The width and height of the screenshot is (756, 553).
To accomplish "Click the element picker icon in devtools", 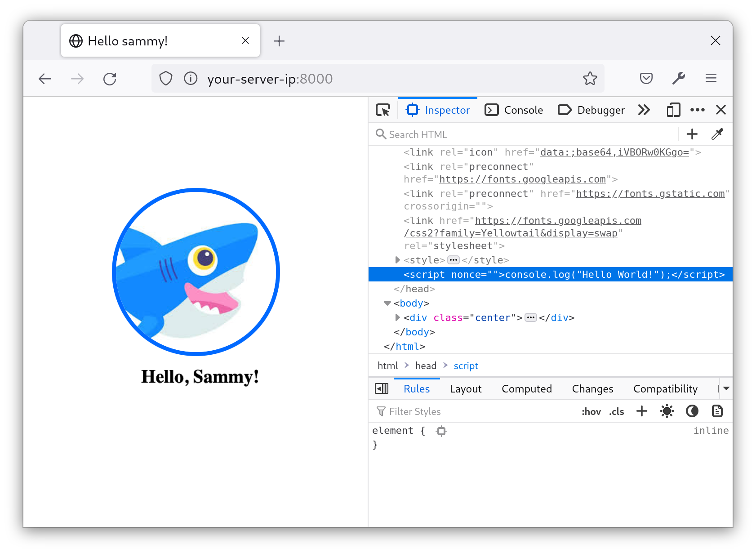I will [x=383, y=110].
